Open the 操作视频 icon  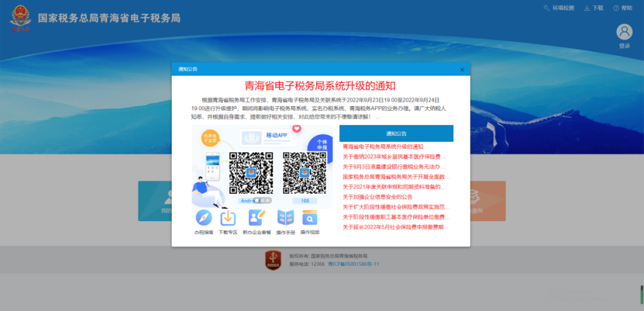pos(309,217)
